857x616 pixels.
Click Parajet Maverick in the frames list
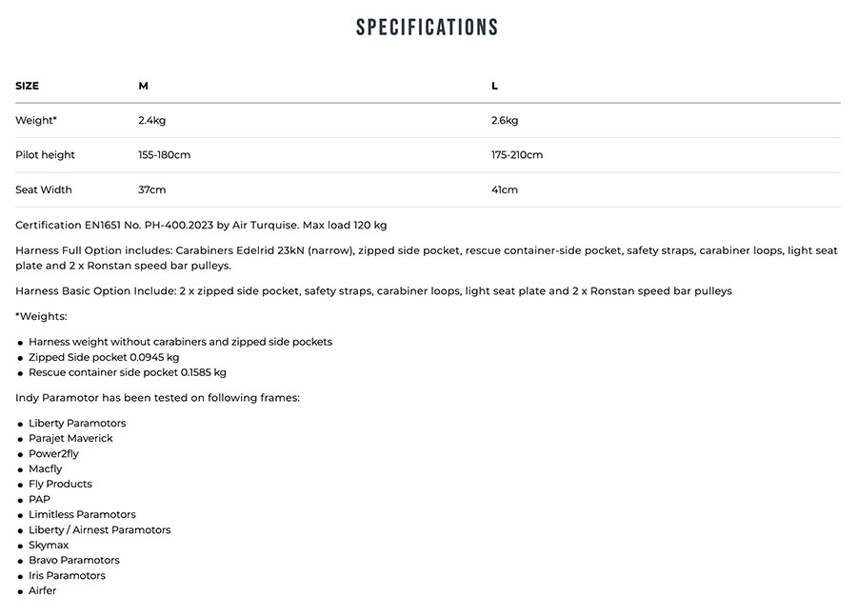coord(70,438)
